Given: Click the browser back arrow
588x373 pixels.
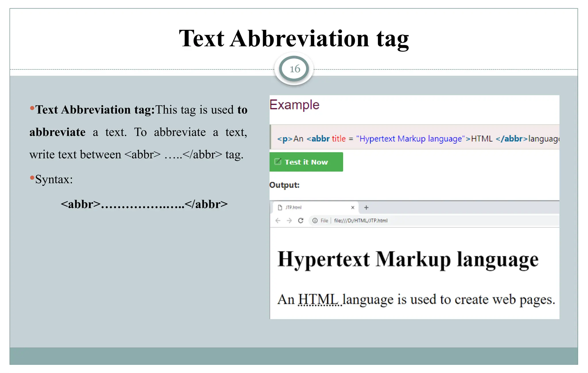Looking at the screenshot, I should pyautogui.click(x=278, y=221).
